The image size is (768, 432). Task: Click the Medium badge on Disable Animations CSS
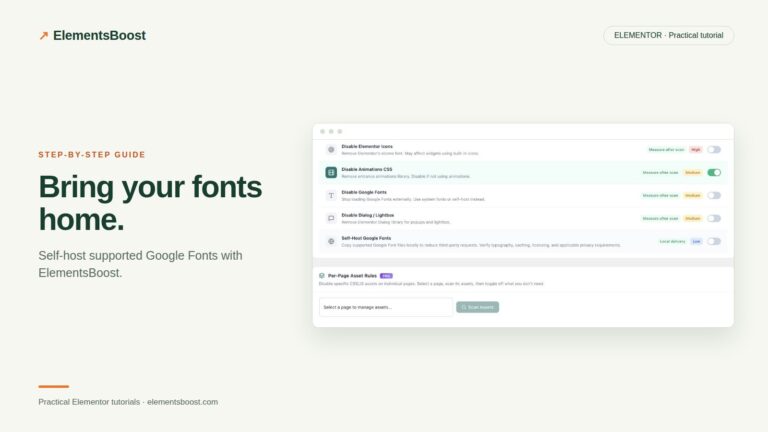point(693,172)
